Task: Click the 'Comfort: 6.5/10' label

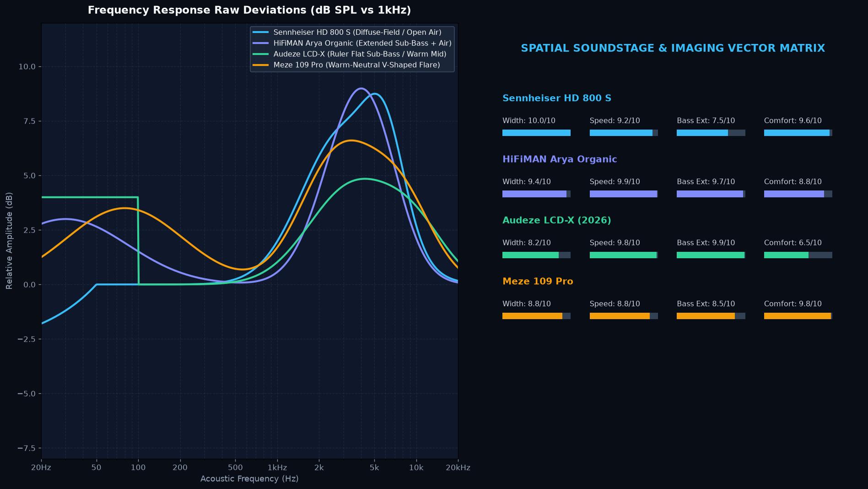Action: 793,243
